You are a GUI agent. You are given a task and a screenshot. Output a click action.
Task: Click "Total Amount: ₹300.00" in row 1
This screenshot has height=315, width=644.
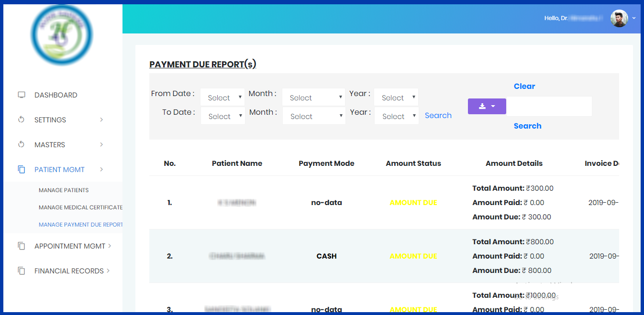click(x=513, y=188)
